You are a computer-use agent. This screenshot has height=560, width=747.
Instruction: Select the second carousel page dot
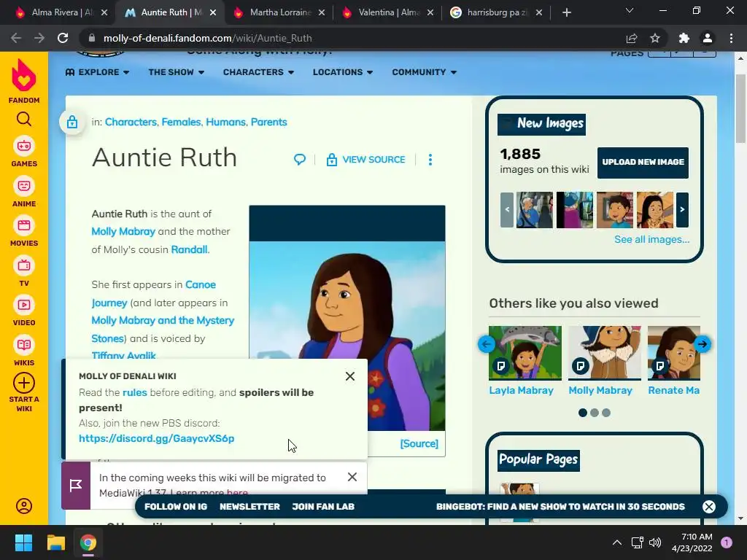[595, 413]
